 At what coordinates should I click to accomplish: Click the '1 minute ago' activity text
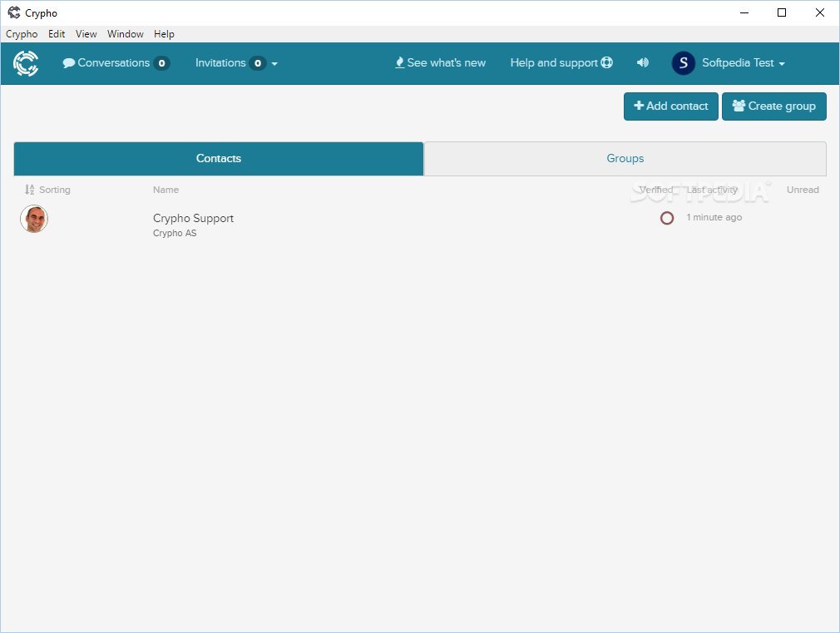pyautogui.click(x=714, y=217)
